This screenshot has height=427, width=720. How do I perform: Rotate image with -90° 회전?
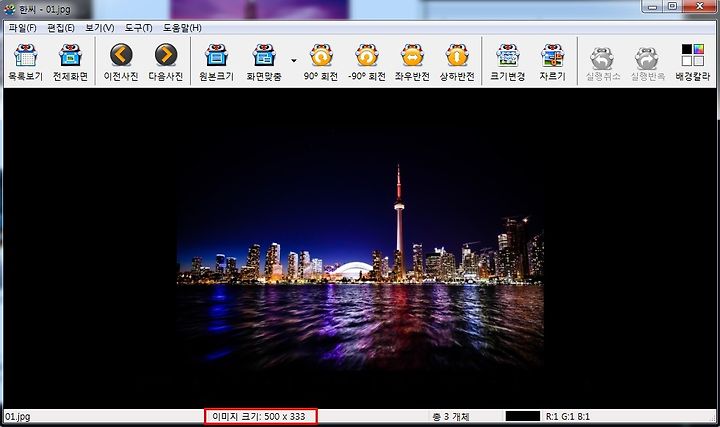(366, 62)
